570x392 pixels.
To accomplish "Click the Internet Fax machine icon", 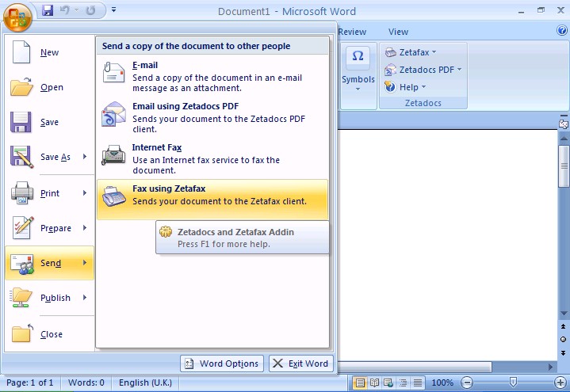I will (114, 155).
